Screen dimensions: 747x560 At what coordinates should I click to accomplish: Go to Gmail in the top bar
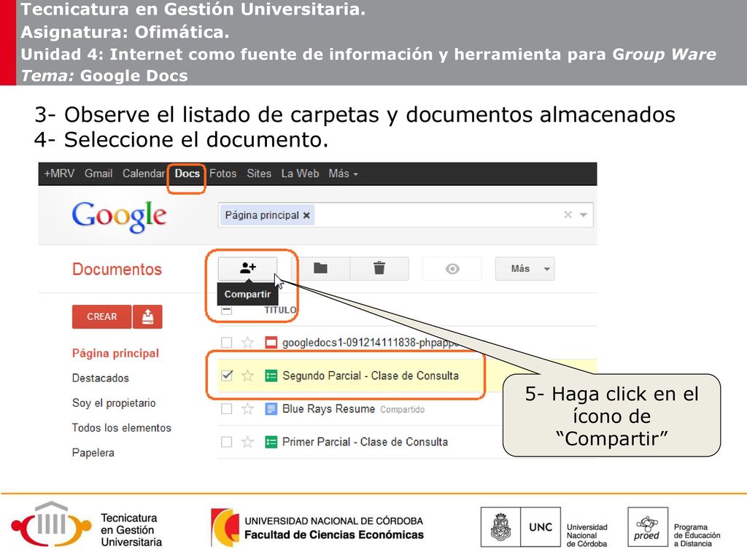pos(98,174)
